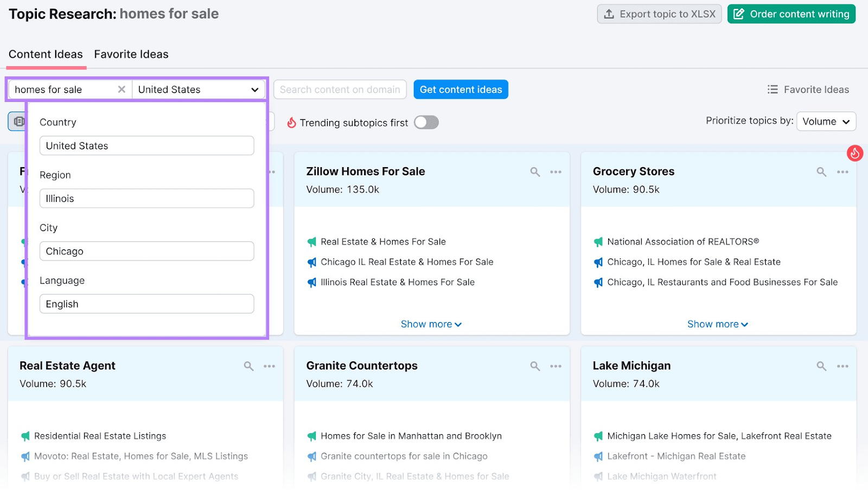
Task: Enable the Trending subtopics first toggle
Action: point(426,122)
